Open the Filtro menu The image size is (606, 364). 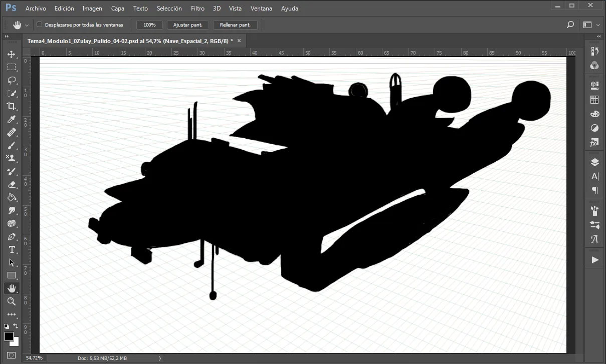pos(198,9)
